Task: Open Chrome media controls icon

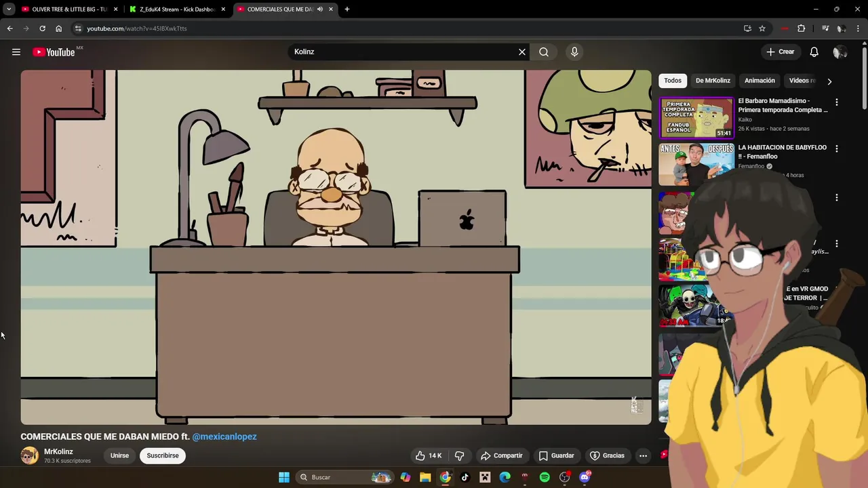Action: pyautogui.click(x=825, y=28)
